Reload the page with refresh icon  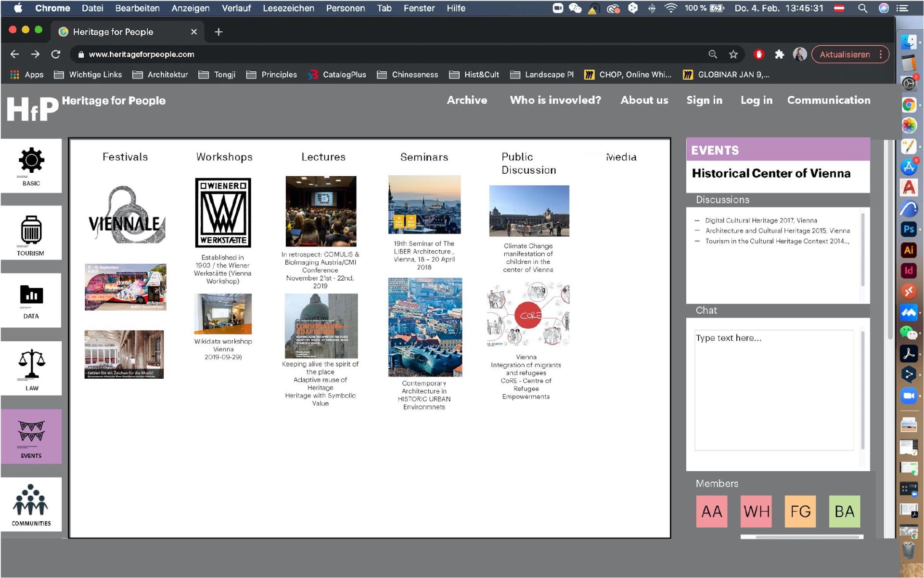click(x=56, y=54)
